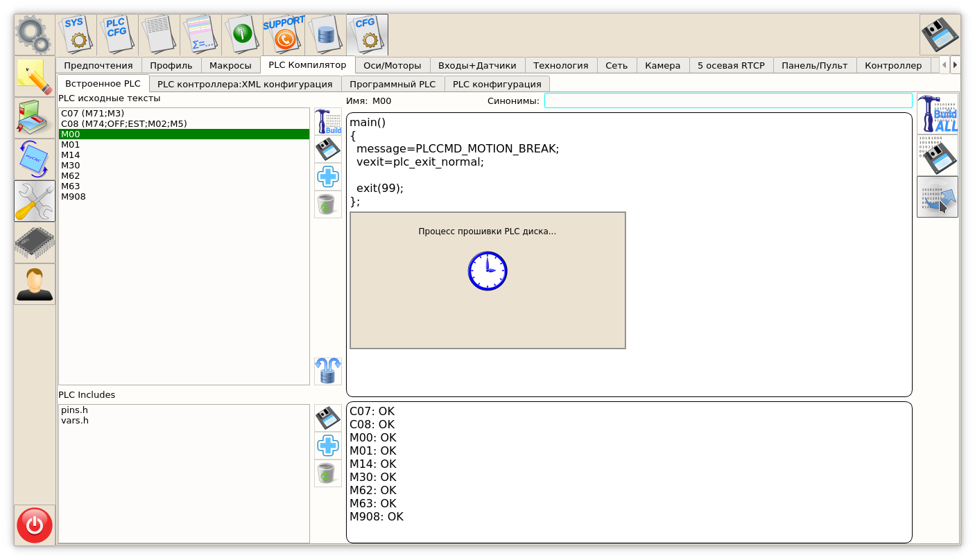The image size is (975, 560).
Task: Click the chip hardware icon in sidebar
Action: pos(35,243)
